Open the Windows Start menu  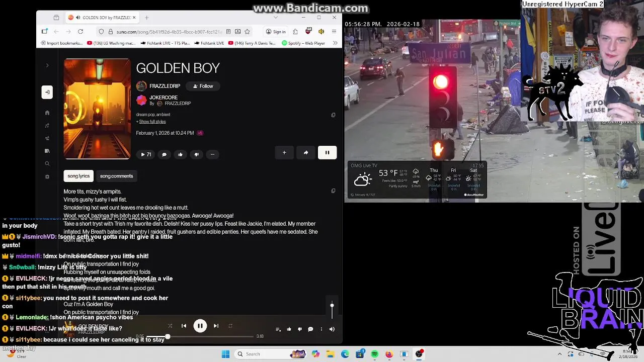click(x=225, y=354)
